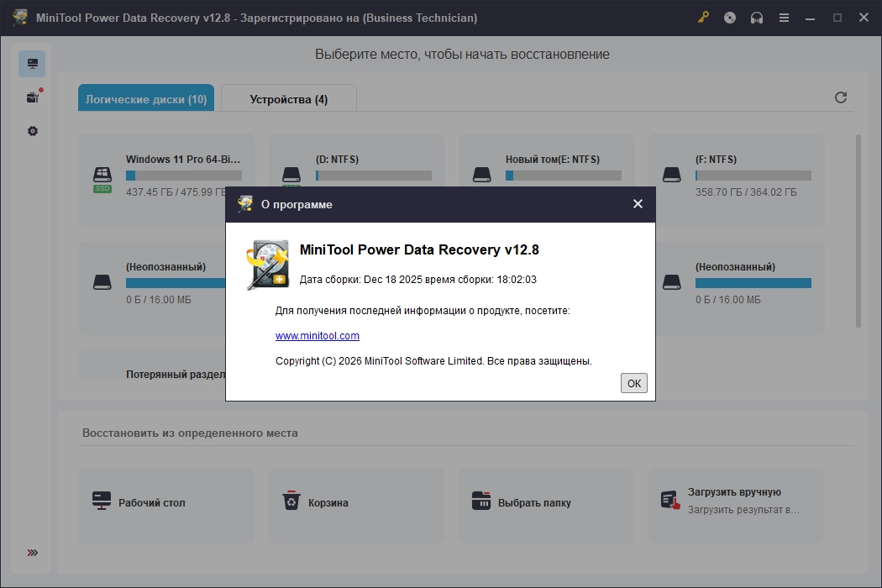Viewport: 882px width, 588px height.
Task: Click the D: NTFS usage bar
Action: point(374,176)
